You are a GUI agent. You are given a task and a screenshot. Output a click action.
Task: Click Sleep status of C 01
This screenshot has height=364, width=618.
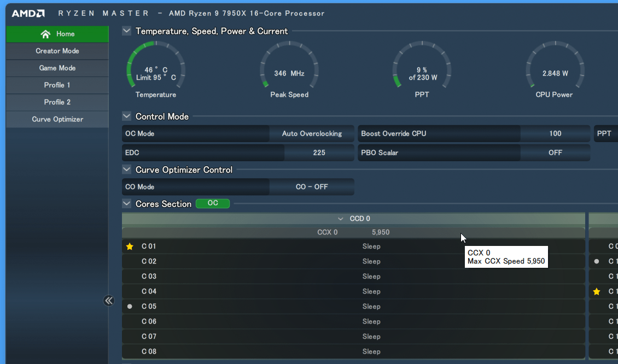tap(371, 246)
